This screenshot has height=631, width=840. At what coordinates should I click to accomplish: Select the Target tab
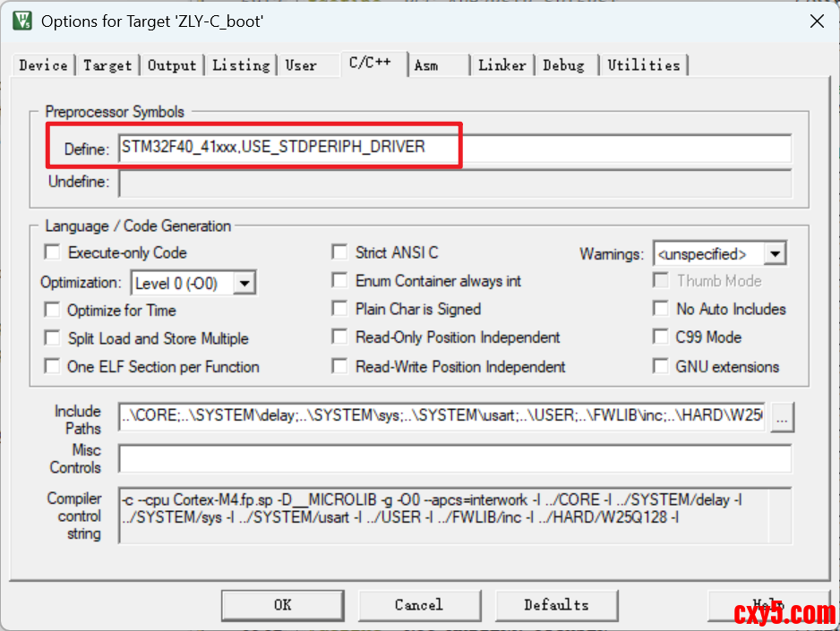coord(107,65)
